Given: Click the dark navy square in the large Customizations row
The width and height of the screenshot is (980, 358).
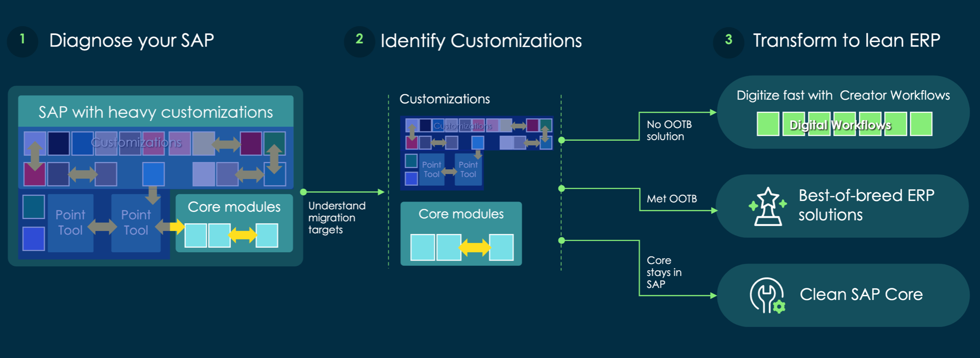Looking at the screenshot, I should [x=58, y=143].
